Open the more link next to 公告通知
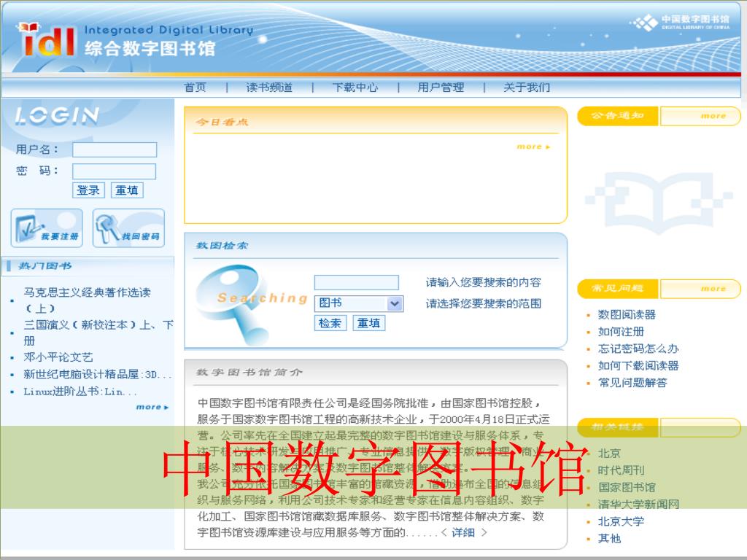 (x=713, y=116)
